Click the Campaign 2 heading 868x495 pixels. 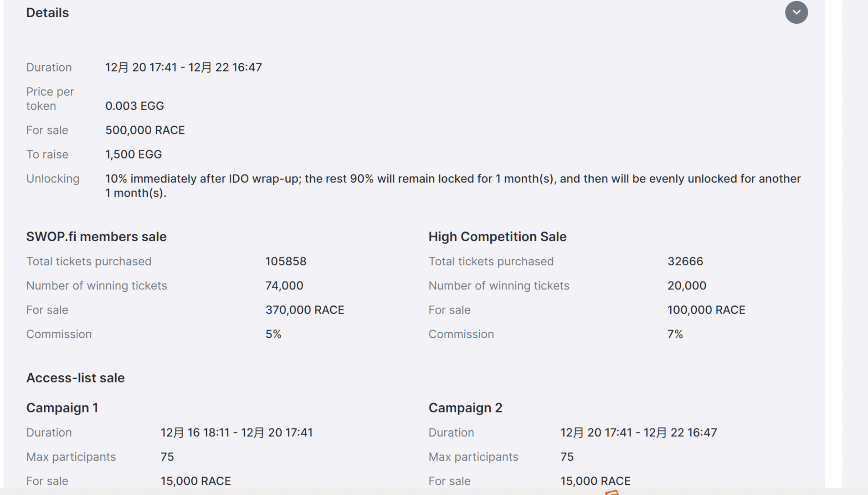[x=465, y=408]
